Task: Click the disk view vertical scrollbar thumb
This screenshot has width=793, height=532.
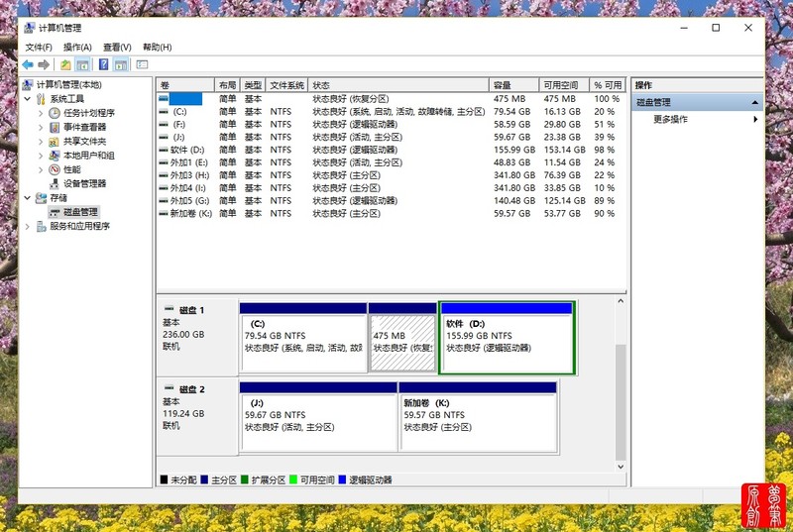Action: 621,402
